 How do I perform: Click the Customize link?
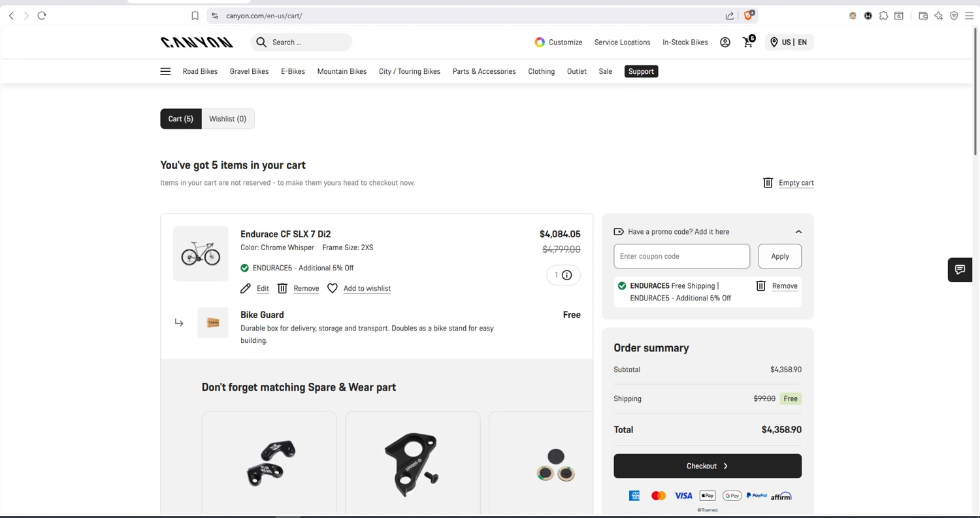tap(559, 42)
